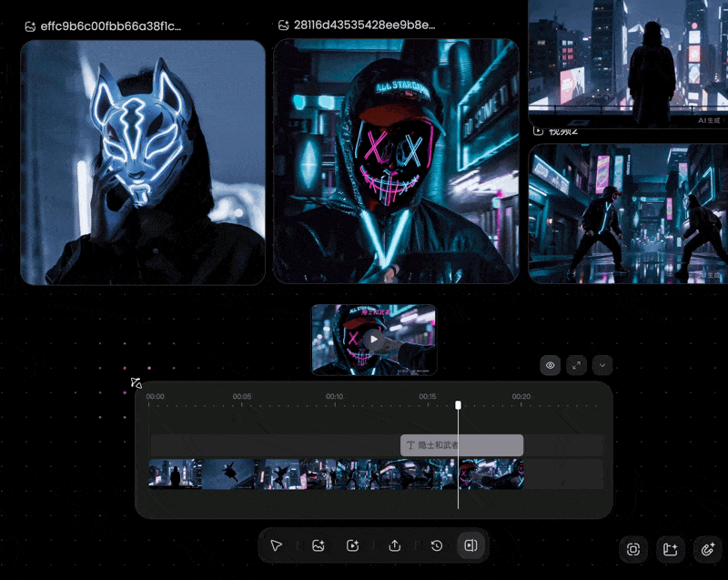Click the 00:05 mark on ruler
728x580 pixels.
(242, 397)
